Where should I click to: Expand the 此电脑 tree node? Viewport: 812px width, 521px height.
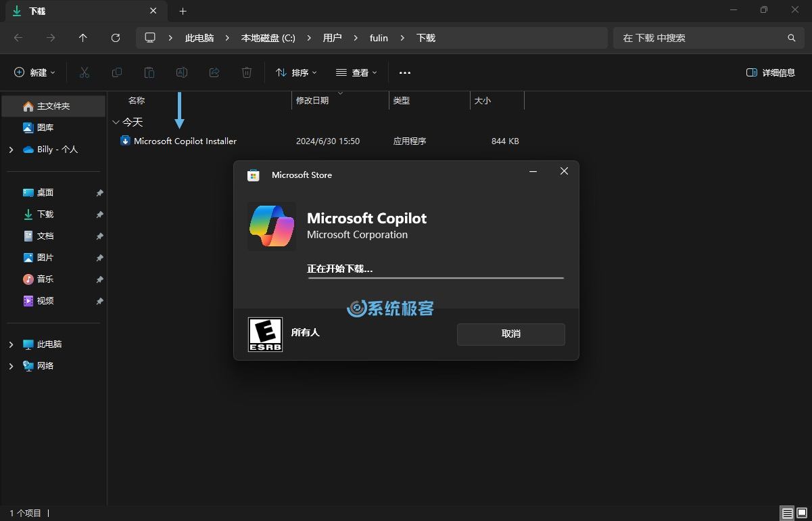click(11, 344)
